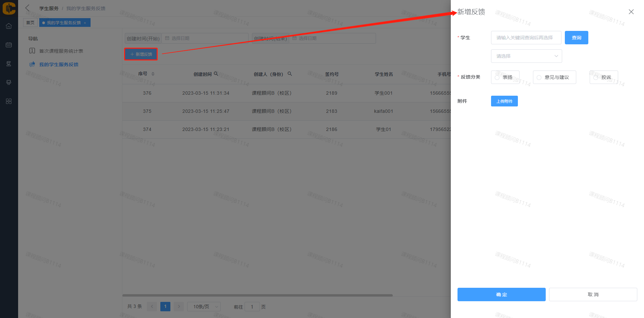
Task: Select the 表扬 radio option
Action: click(497, 78)
